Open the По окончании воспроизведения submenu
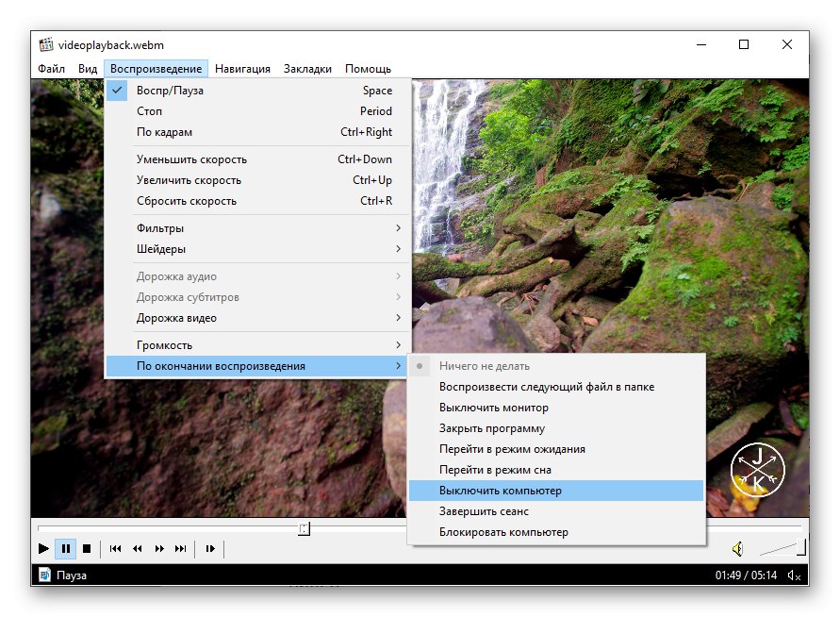This screenshot has height=617, width=840. pyautogui.click(x=258, y=366)
